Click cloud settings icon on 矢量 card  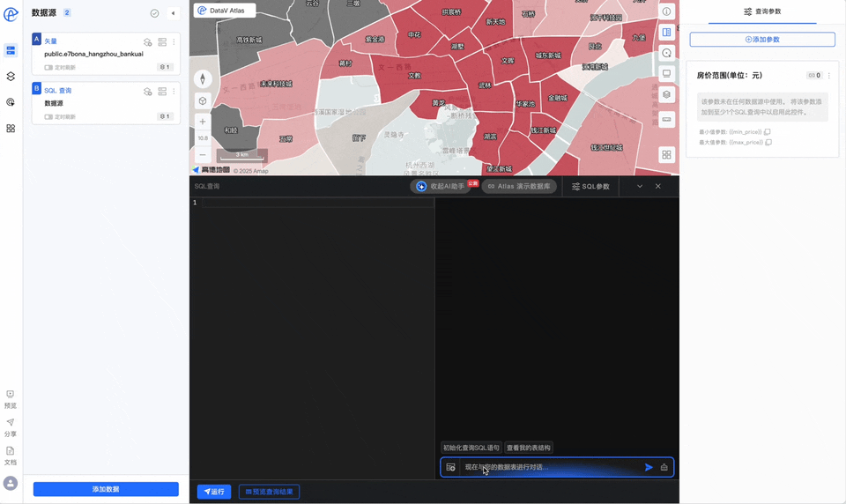(x=148, y=42)
